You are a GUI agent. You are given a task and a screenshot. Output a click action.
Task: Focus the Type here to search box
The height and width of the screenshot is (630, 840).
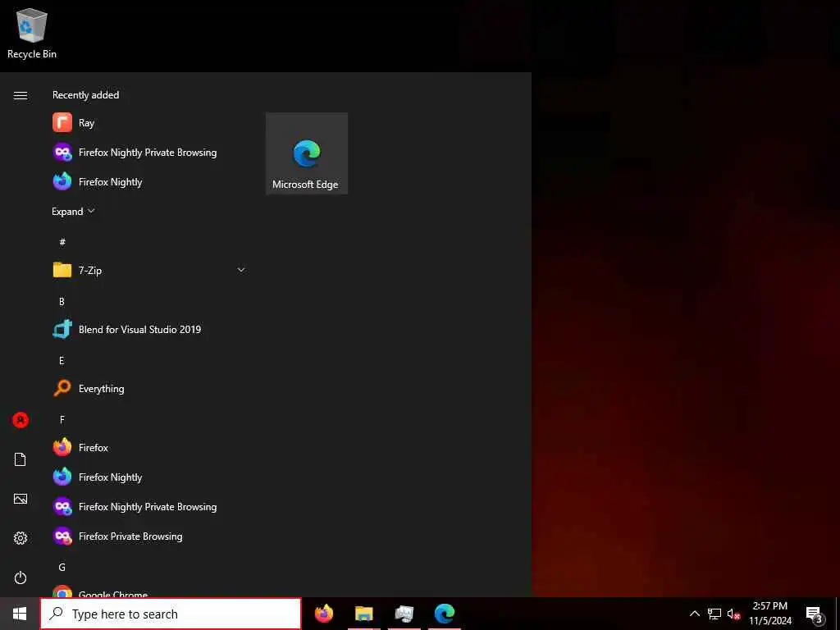click(x=171, y=614)
